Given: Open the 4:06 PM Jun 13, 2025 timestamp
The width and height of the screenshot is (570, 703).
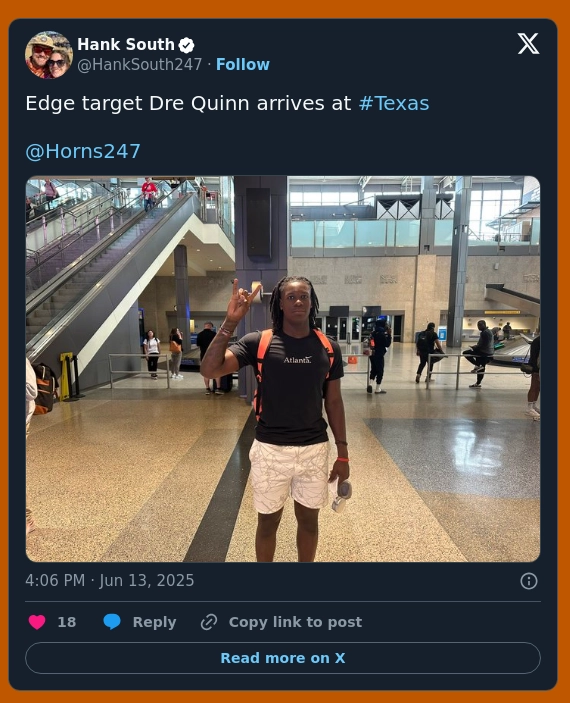Looking at the screenshot, I should (110, 581).
